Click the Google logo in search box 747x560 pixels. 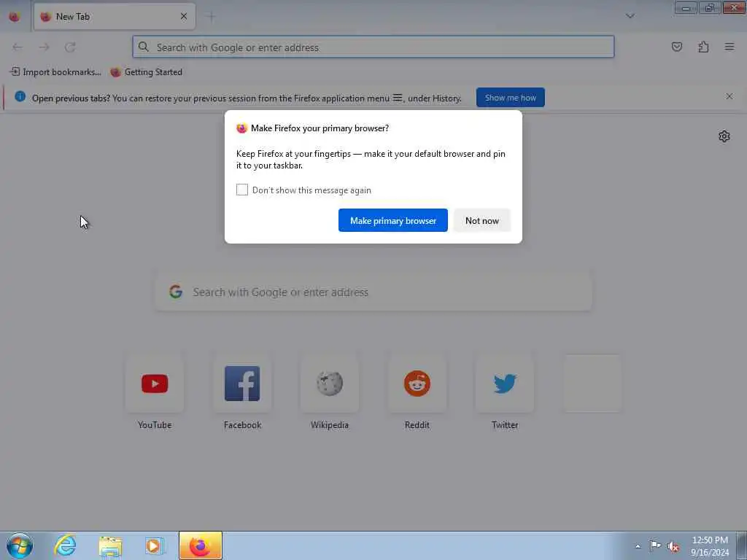[176, 292]
